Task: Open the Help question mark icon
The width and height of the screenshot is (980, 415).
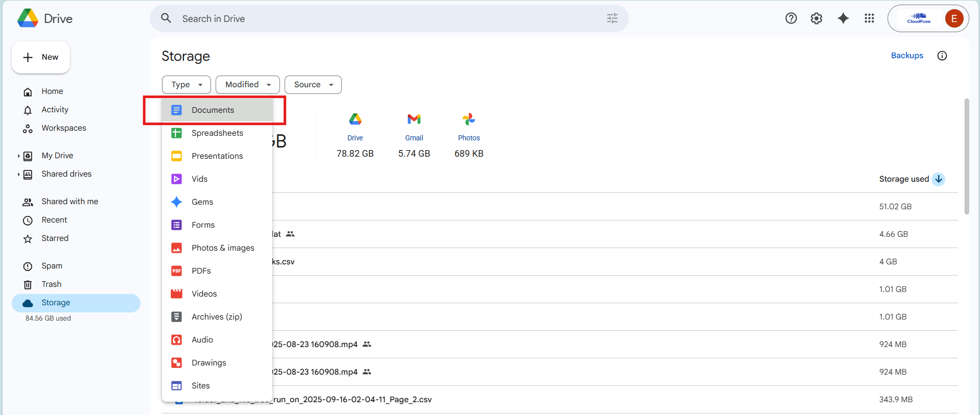Action: [x=791, y=18]
